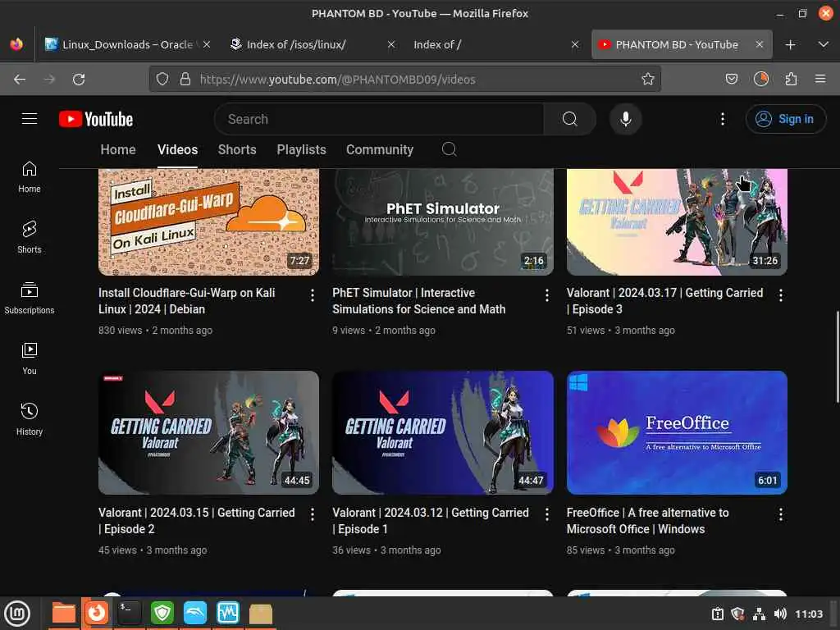This screenshot has height=630, width=840.
Task: Switch to Community tab
Action: coord(379,150)
